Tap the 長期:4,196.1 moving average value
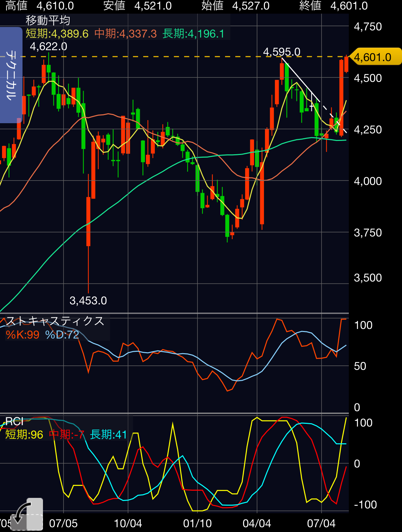This screenshot has width=402, height=532. (x=193, y=34)
